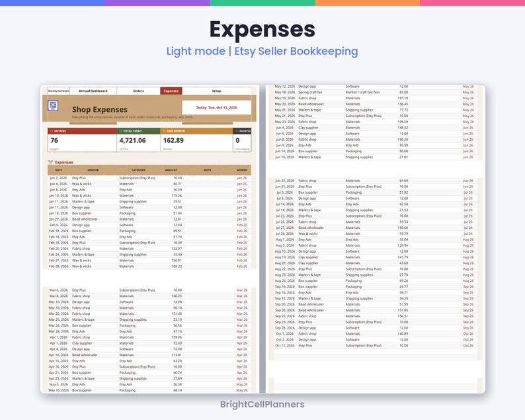
Task: Click amount 148.32 in Jun 4 row
Action: coord(403,128)
